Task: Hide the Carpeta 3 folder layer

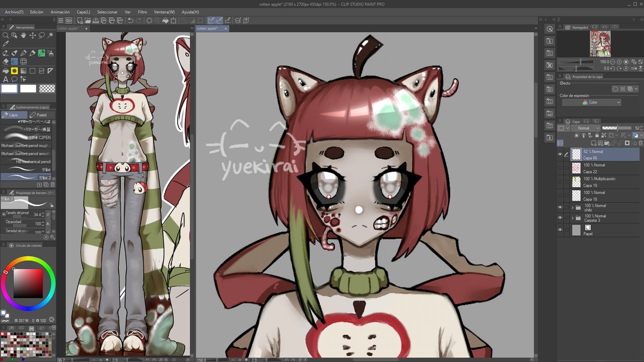Action: tap(560, 218)
